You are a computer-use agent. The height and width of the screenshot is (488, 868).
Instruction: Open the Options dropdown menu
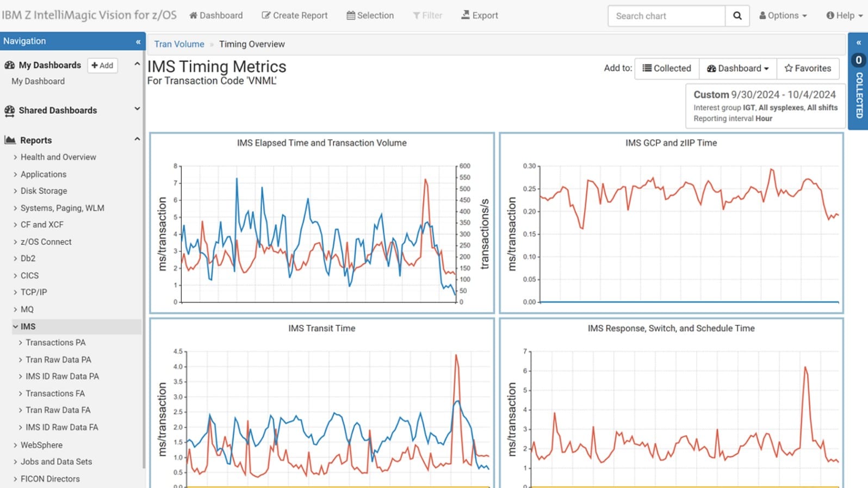pyautogui.click(x=783, y=15)
